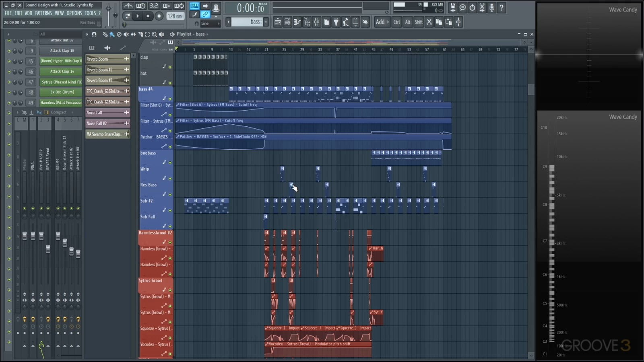Open the Browser panel from the toolbar

tap(307, 22)
